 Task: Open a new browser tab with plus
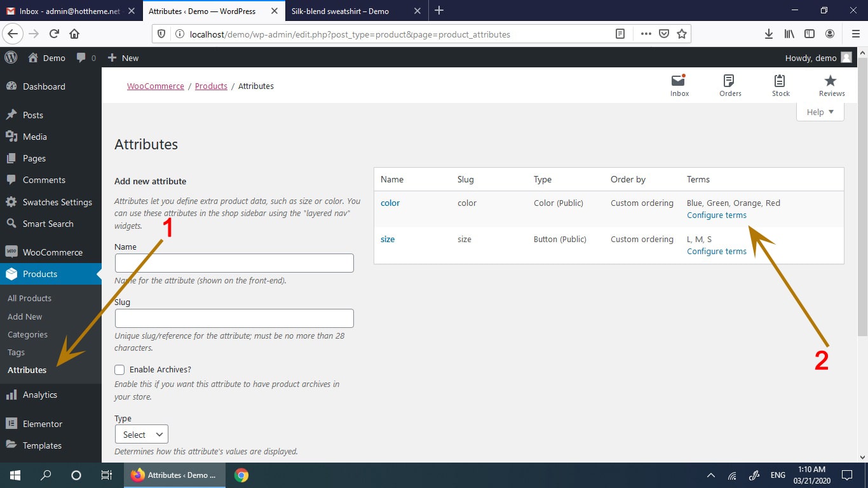pyautogui.click(x=439, y=10)
